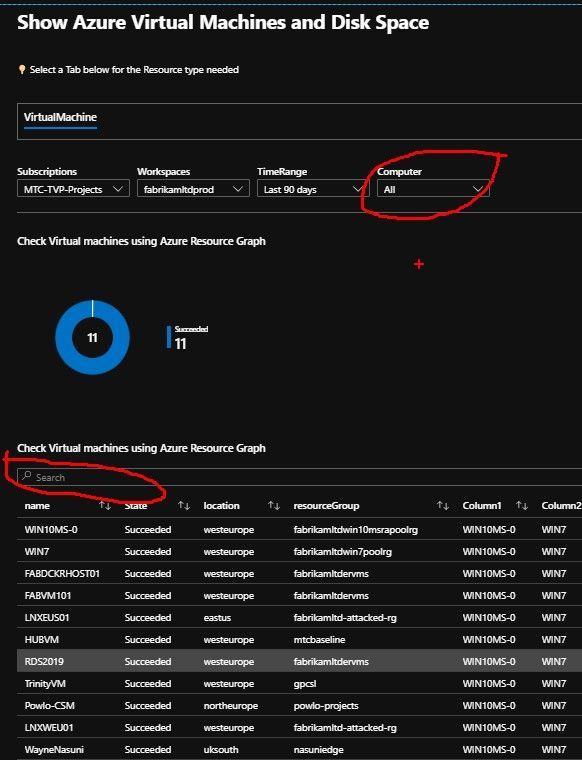The image size is (582, 760).
Task: Sort by the Column1 arrows
Action: click(x=522, y=506)
